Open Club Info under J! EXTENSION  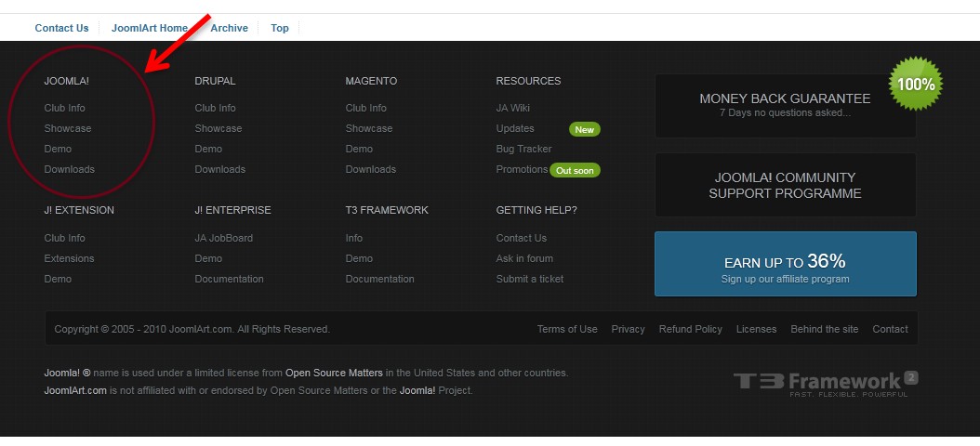64,238
